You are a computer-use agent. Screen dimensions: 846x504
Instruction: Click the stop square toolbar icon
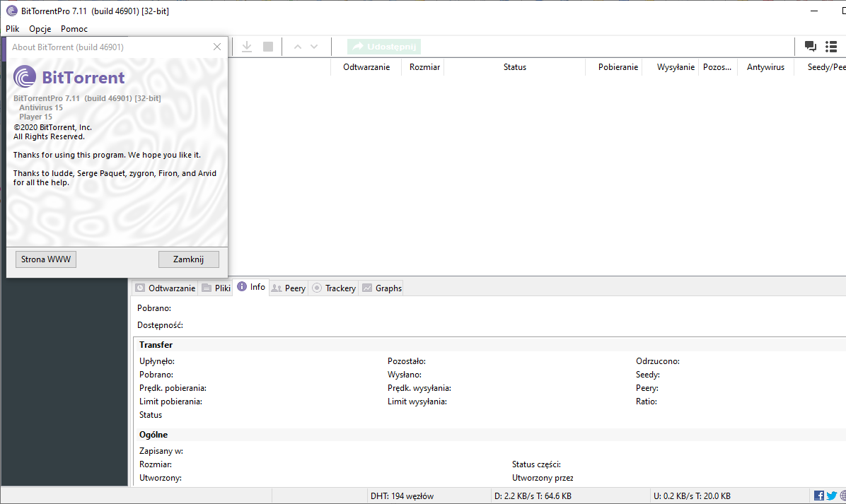click(x=267, y=47)
